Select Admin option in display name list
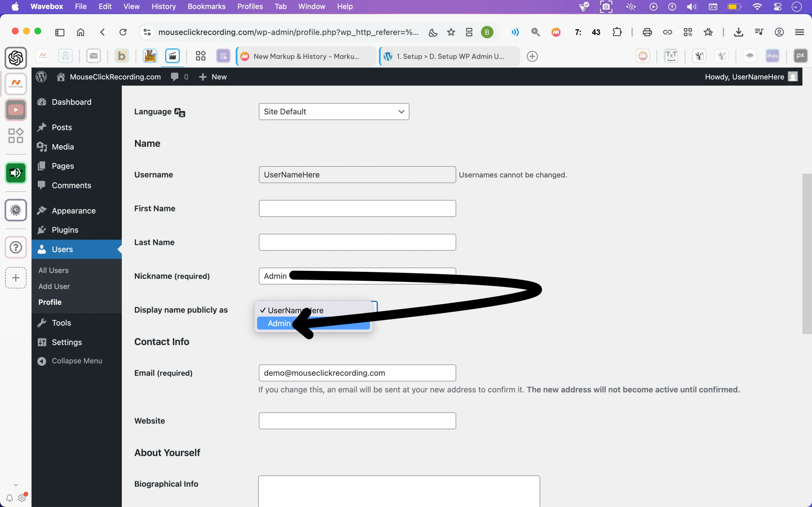Screen dimensions: 812x507 click(279, 323)
